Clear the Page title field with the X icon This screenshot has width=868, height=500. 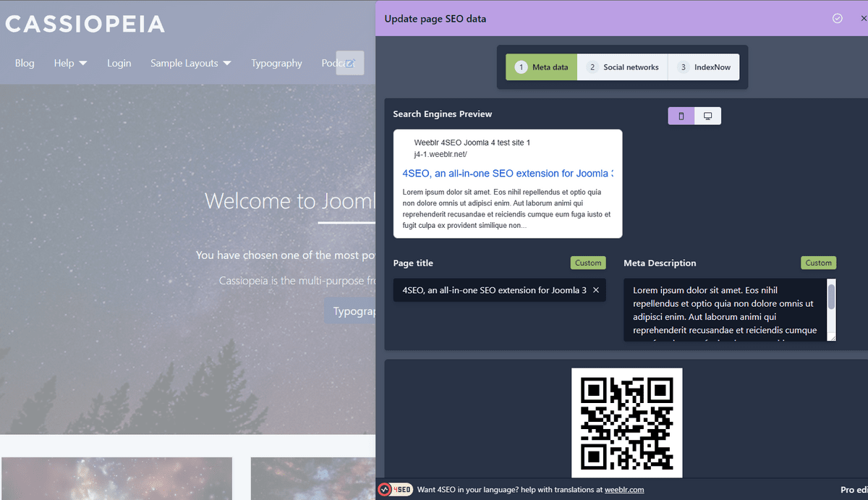point(596,290)
